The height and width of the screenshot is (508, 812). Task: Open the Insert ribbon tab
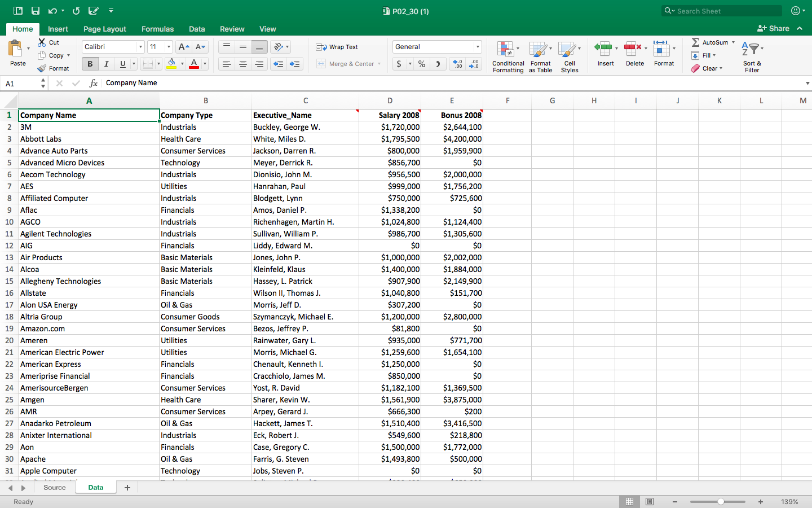tap(58, 29)
